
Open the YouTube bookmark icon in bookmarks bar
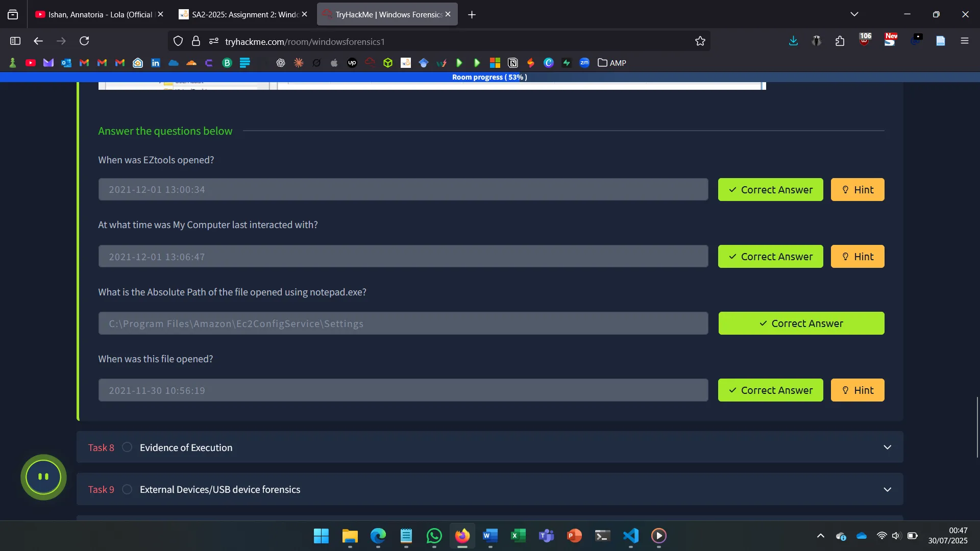(x=31, y=63)
